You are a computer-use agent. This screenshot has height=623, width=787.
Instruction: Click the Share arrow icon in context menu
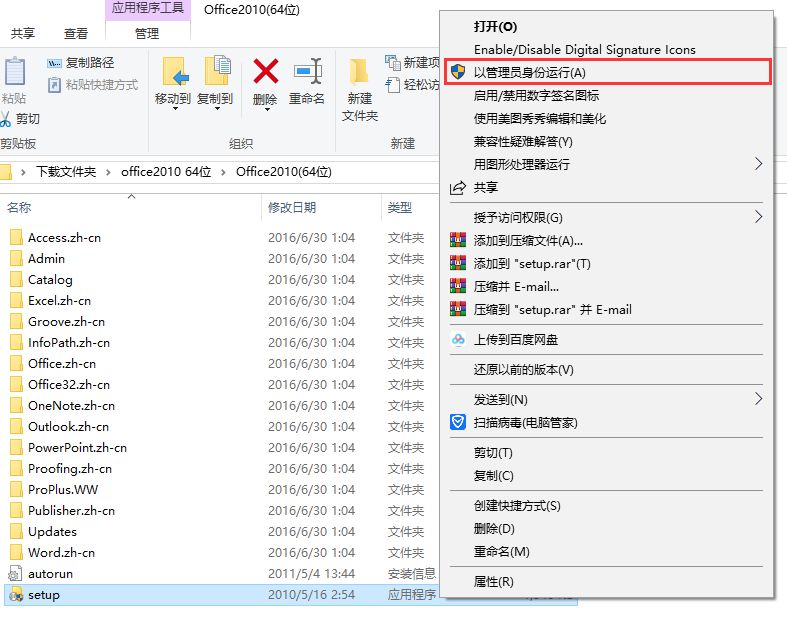click(457, 188)
